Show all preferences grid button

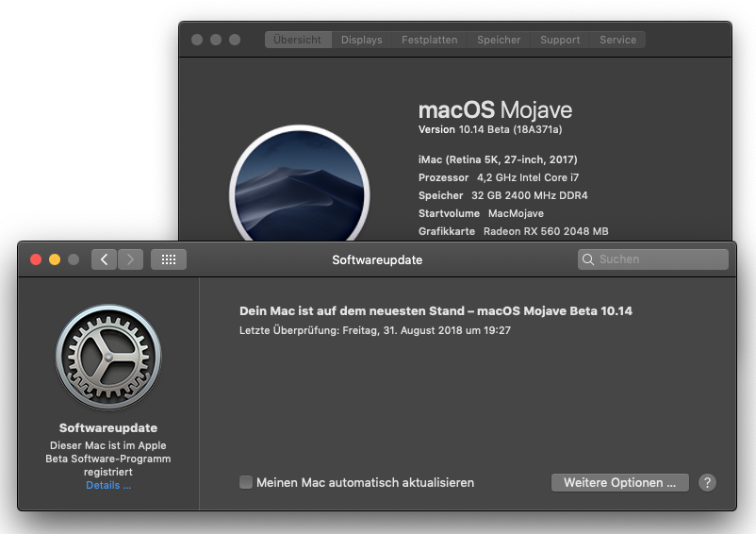(x=169, y=259)
